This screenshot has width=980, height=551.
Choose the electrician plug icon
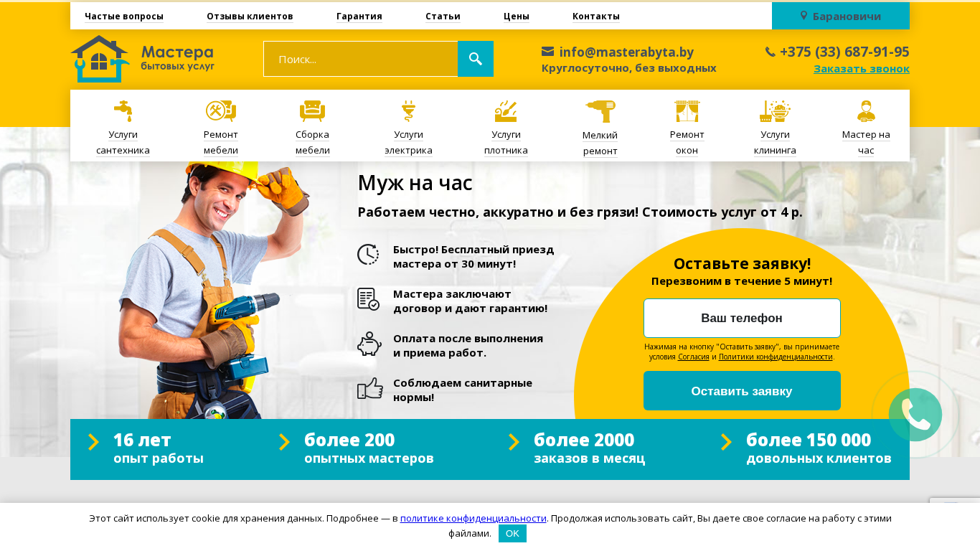(x=408, y=111)
